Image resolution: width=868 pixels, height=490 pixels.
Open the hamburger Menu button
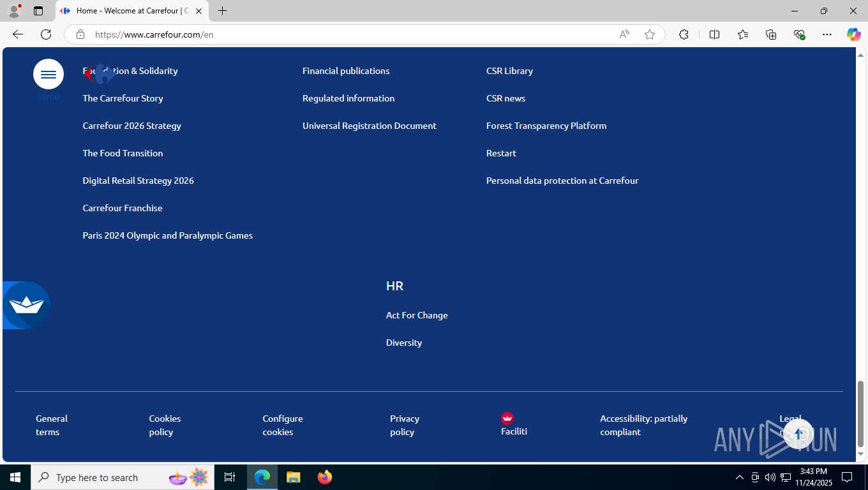[49, 75]
